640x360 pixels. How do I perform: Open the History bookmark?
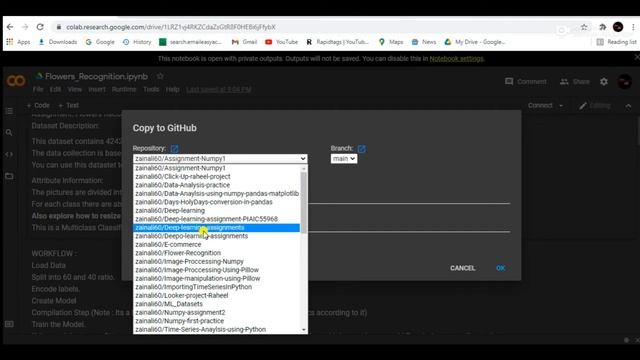137,42
